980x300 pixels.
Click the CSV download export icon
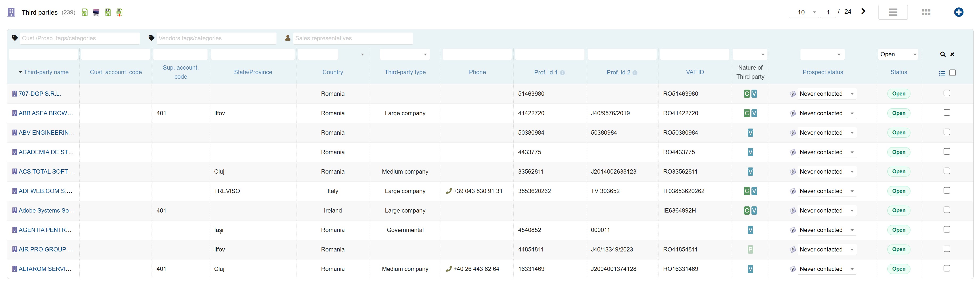84,13
